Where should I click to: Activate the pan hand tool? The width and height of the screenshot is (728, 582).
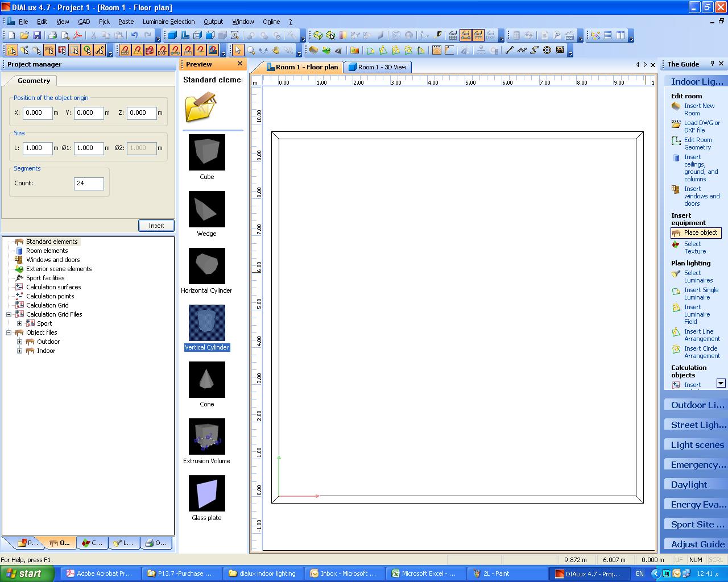coord(277,51)
